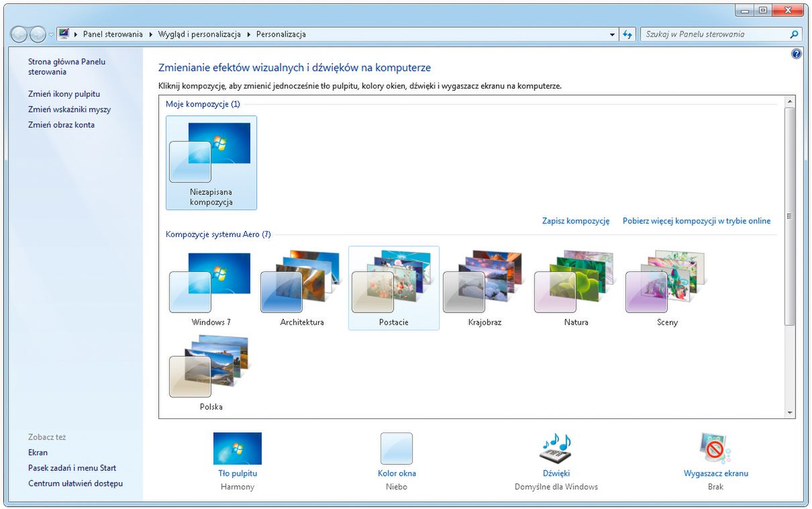Open 'Pasek zadań i menu Start' link
The height and width of the screenshot is (509, 812).
pos(72,468)
